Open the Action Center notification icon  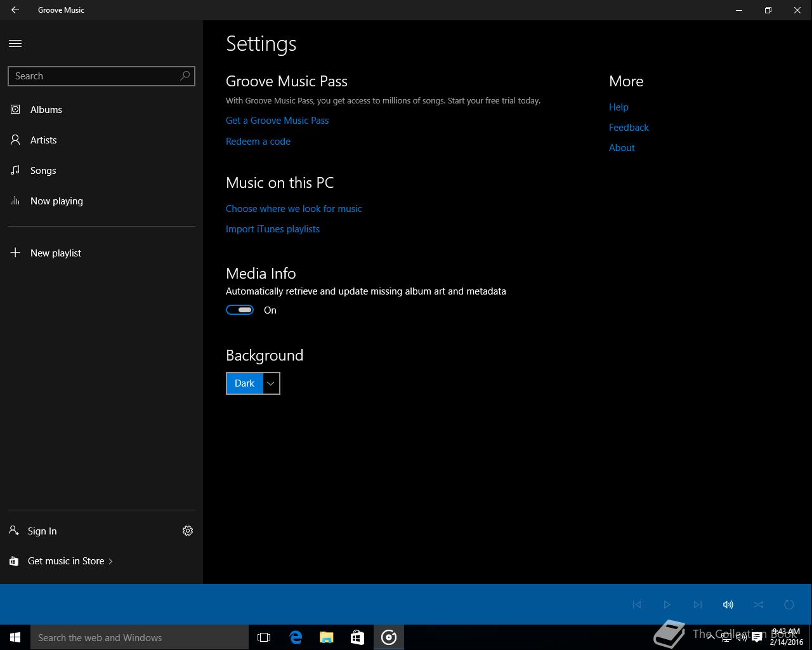[x=757, y=638]
